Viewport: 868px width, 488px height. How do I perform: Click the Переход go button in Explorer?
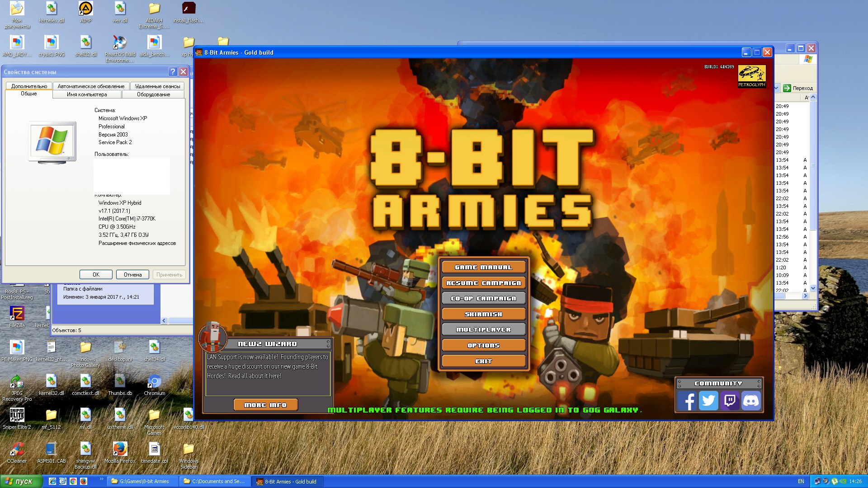798,88
